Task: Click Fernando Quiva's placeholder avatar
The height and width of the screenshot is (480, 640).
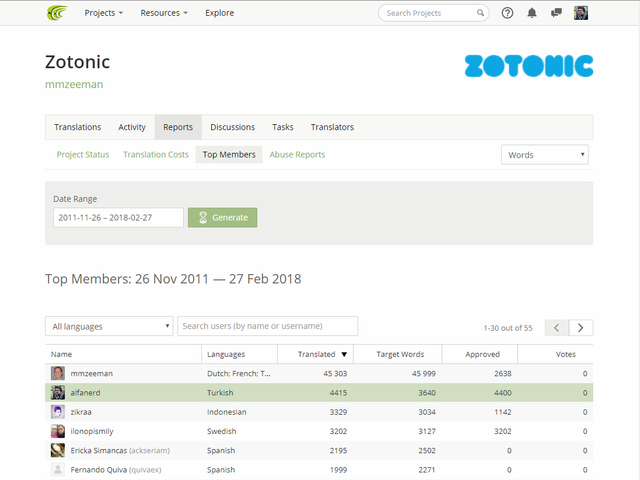Action: 58,469
